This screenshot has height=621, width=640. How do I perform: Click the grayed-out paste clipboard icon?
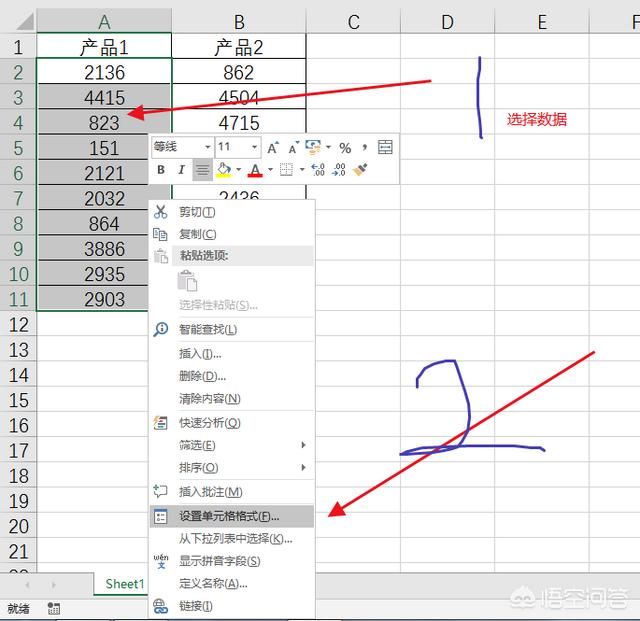tap(187, 281)
